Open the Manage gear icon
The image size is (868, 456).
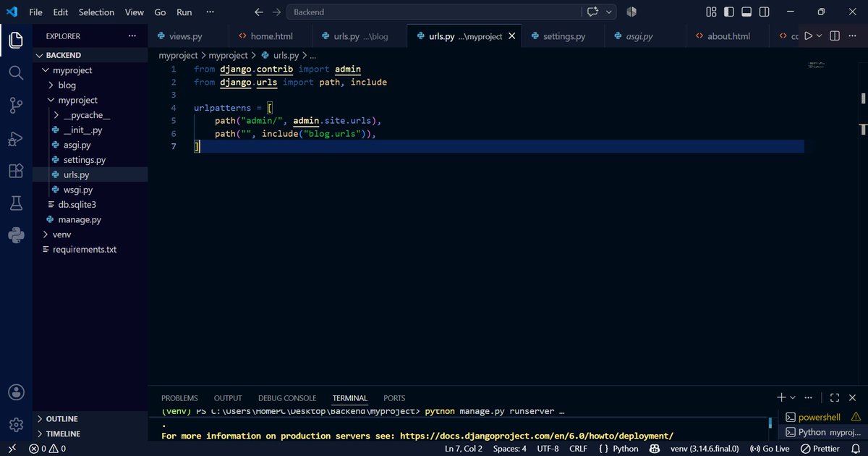coord(16,425)
